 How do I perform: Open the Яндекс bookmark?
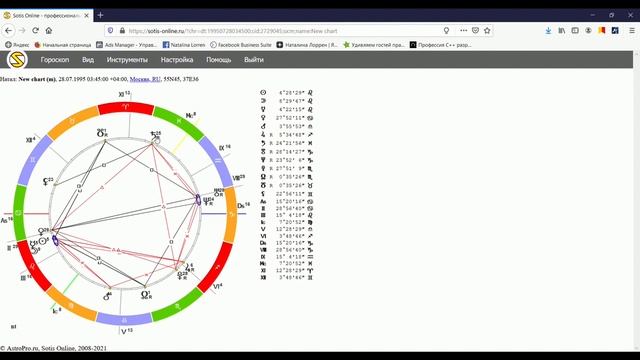(17, 45)
